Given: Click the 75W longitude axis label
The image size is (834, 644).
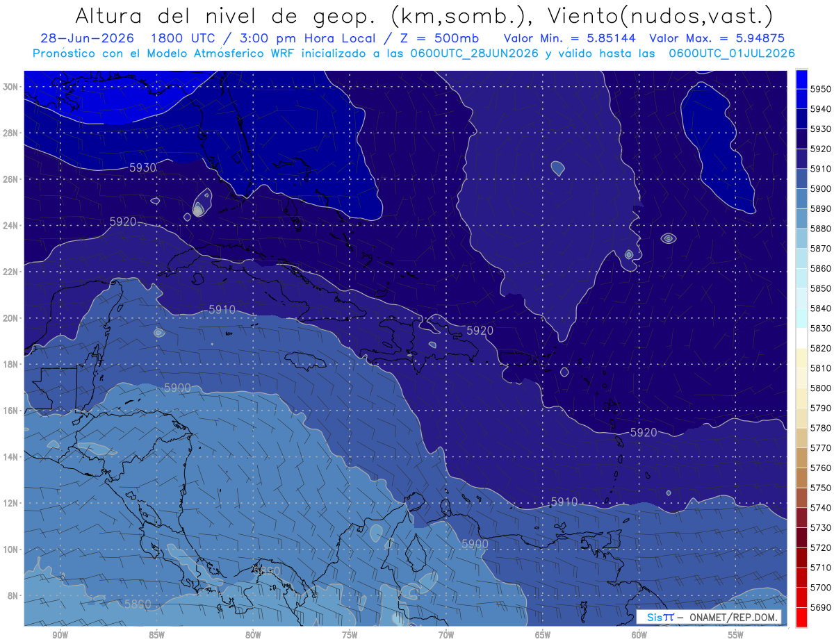Looking at the screenshot, I should (x=350, y=635).
